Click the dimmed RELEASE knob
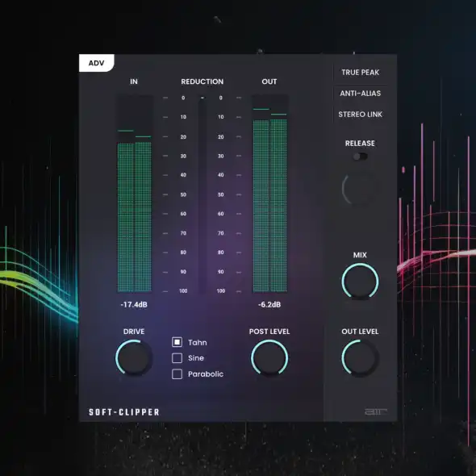The width and height of the screenshot is (476, 476). pos(360,188)
